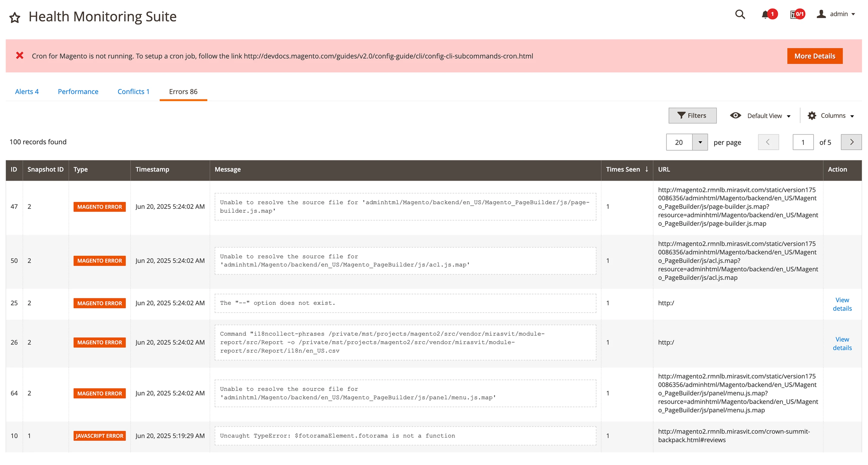Open notifications via the bell icon

[765, 14]
